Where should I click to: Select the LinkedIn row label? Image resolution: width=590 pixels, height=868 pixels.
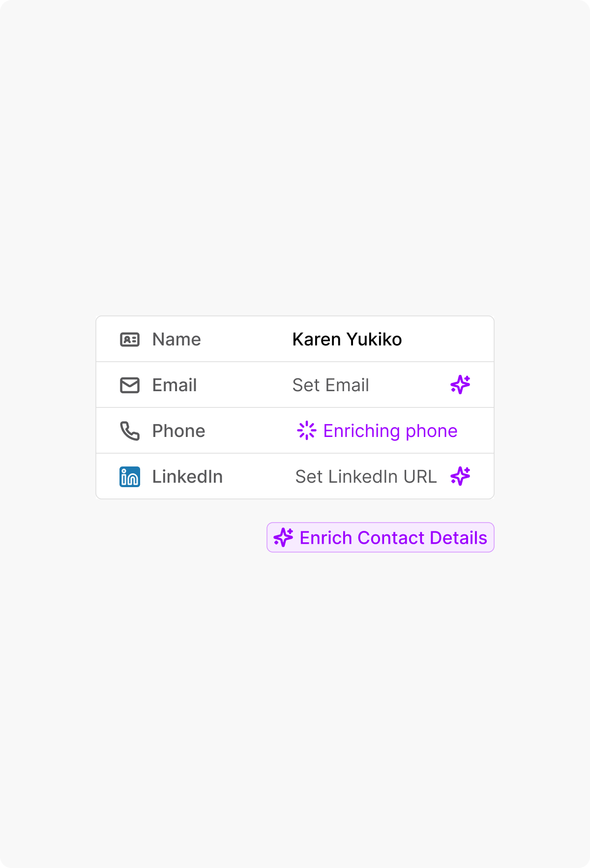point(188,476)
